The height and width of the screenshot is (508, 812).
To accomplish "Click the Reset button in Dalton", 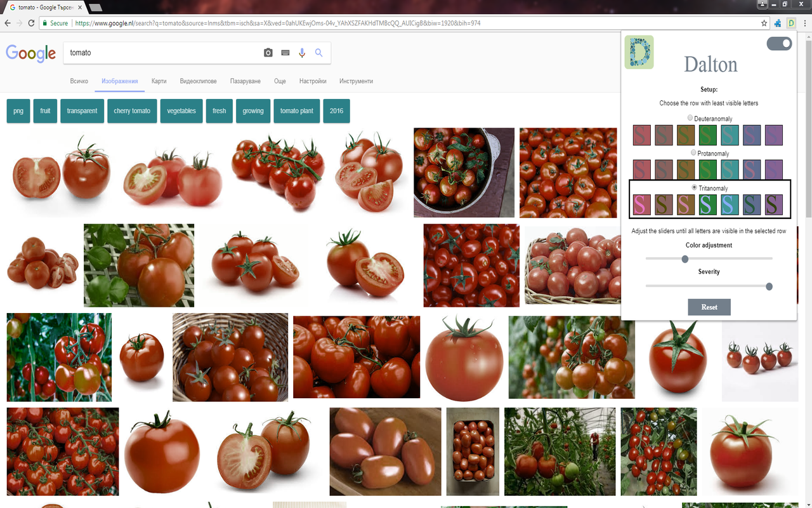I will [x=709, y=307].
